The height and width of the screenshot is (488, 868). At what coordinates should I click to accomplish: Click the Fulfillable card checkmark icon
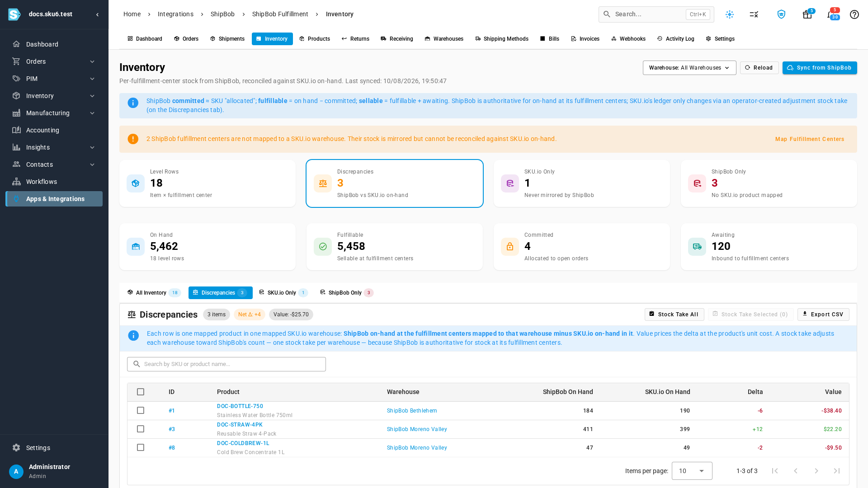(323, 247)
